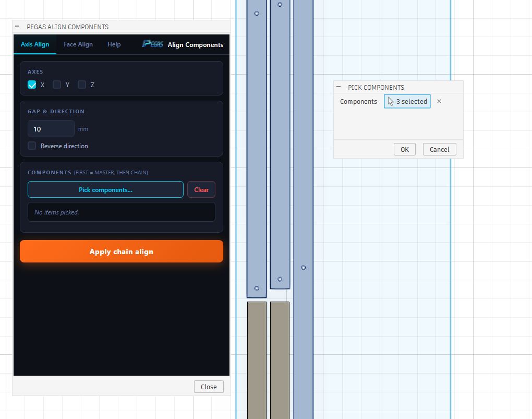The image size is (532, 419).
Task: Enable the Y axis checkbox
Action: pos(57,85)
